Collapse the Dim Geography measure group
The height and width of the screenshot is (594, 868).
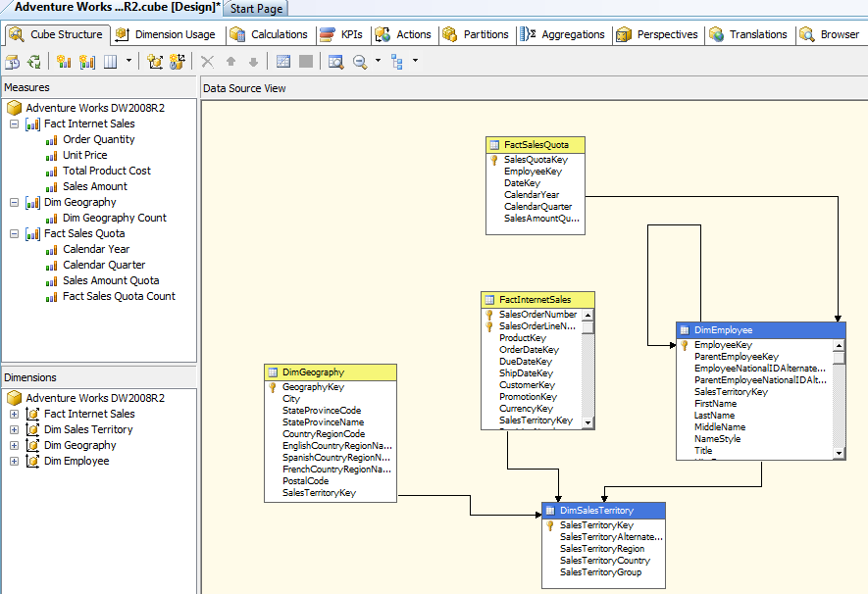click(15, 203)
